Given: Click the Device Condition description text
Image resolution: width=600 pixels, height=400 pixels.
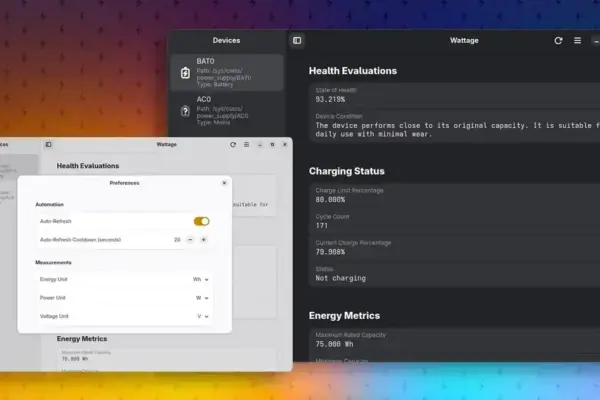Looking at the screenshot, I should 457,130.
